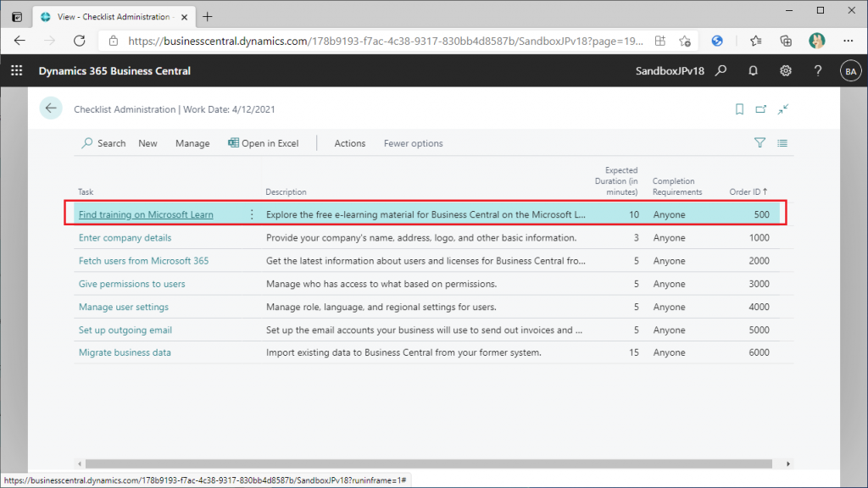868x488 pixels.
Task: Open Fetch users from Microsoft 365 task
Action: (143, 261)
